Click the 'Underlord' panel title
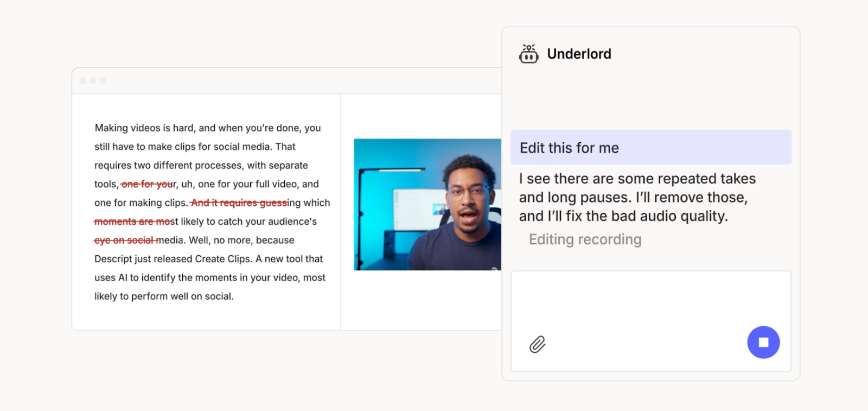Screen dimensions: 868x411 pyautogui.click(x=579, y=54)
